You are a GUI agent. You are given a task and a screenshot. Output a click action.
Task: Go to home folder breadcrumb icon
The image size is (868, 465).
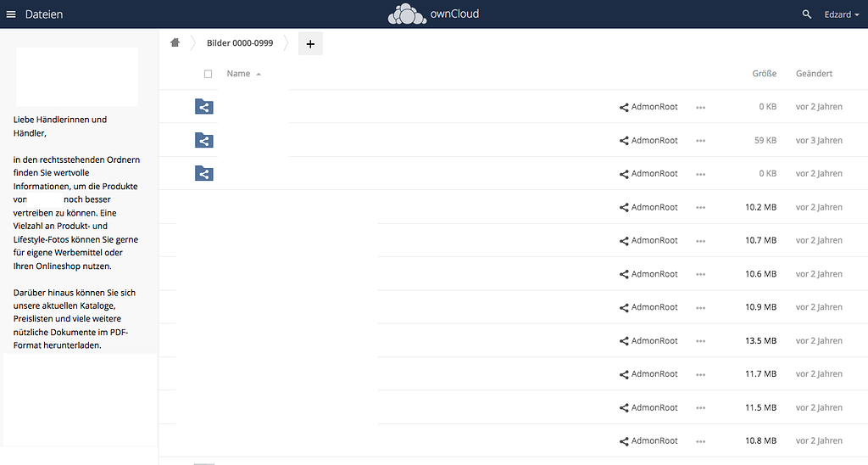click(175, 42)
